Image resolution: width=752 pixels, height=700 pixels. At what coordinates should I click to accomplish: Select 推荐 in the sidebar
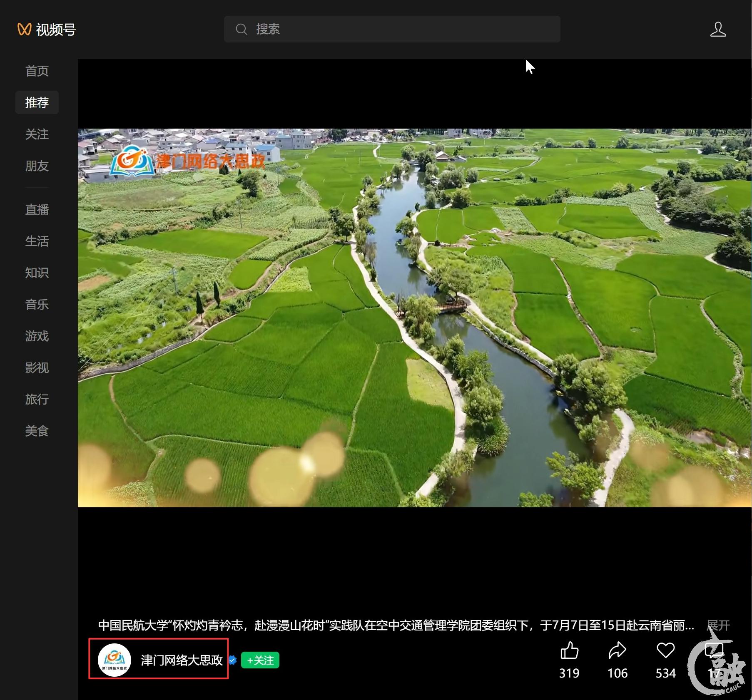pyautogui.click(x=37, y=102)
